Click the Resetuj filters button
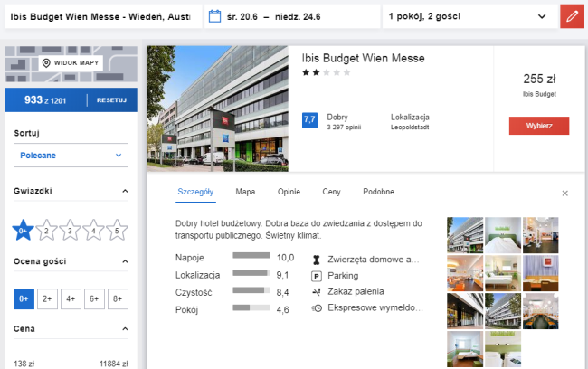The width and height of the screenshot is (588, 369). pyautogui.click(x=111, y=100)
